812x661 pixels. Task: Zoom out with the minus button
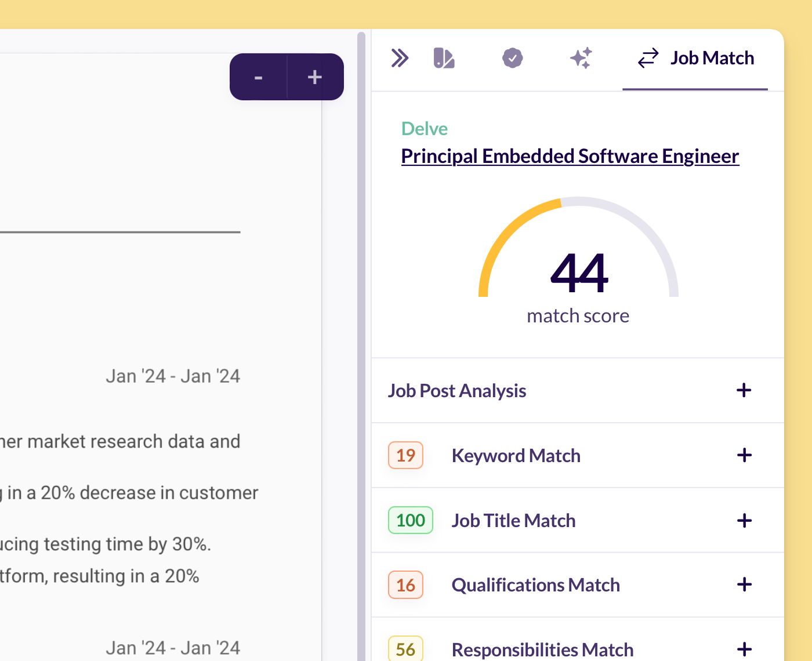[259, 77]
